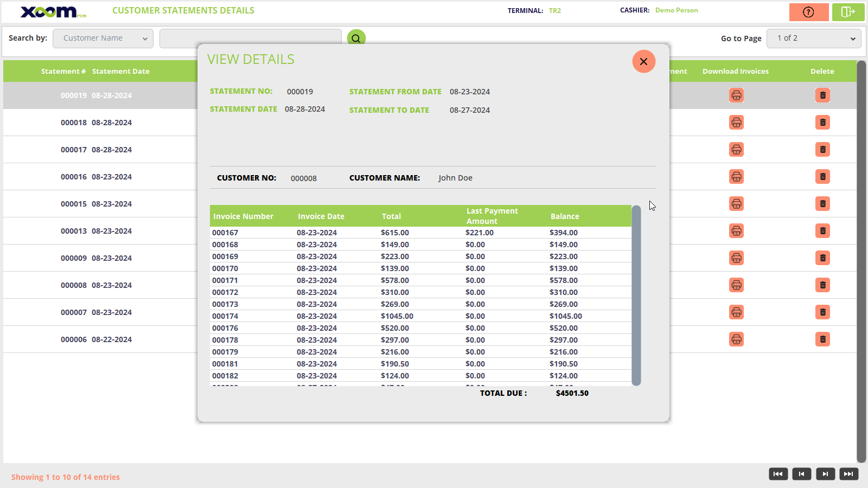
Task: Expand the Go to Page dropdown
Action: click(x=813, y=38)
